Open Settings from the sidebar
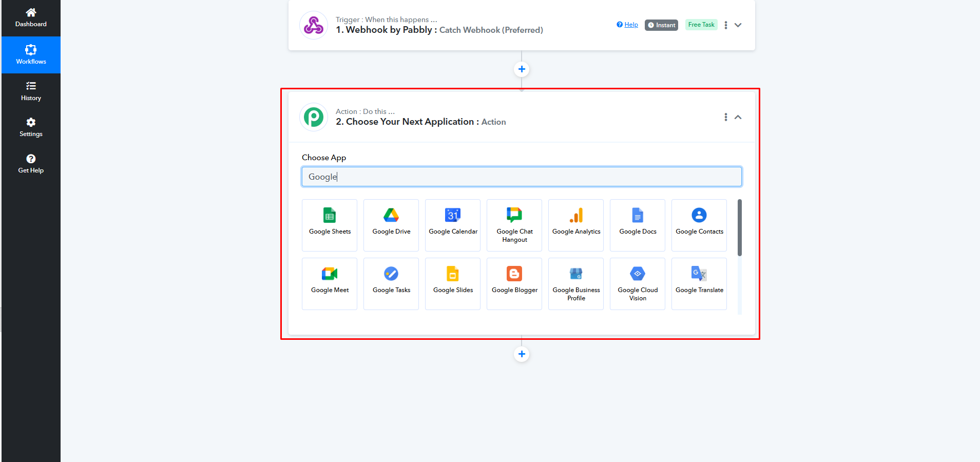The height and width of the screenshot is (462, 980). tap(31, 127)
